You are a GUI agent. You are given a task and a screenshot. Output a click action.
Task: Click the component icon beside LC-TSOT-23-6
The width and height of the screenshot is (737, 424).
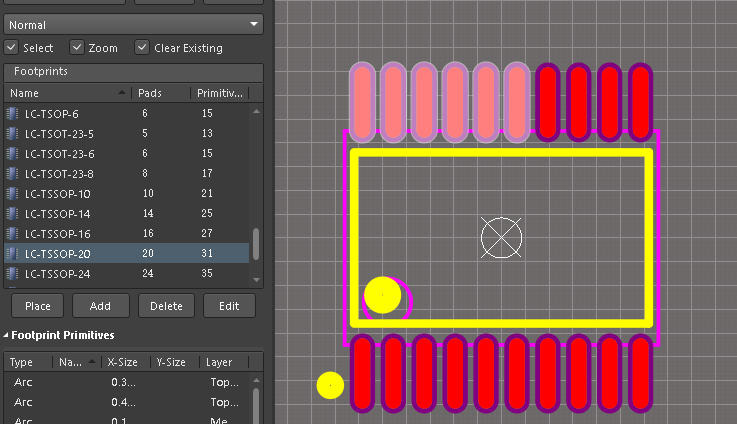[x=13, y=154]
